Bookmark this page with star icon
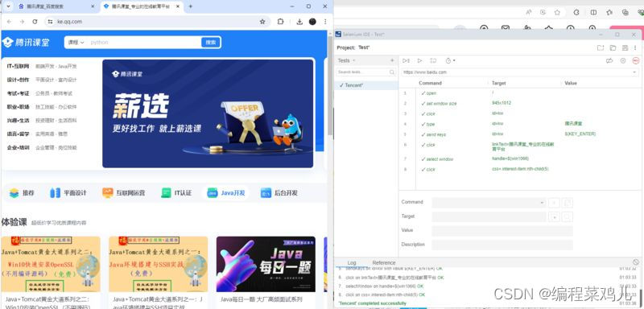644x309 pixels. coord(262,22)
